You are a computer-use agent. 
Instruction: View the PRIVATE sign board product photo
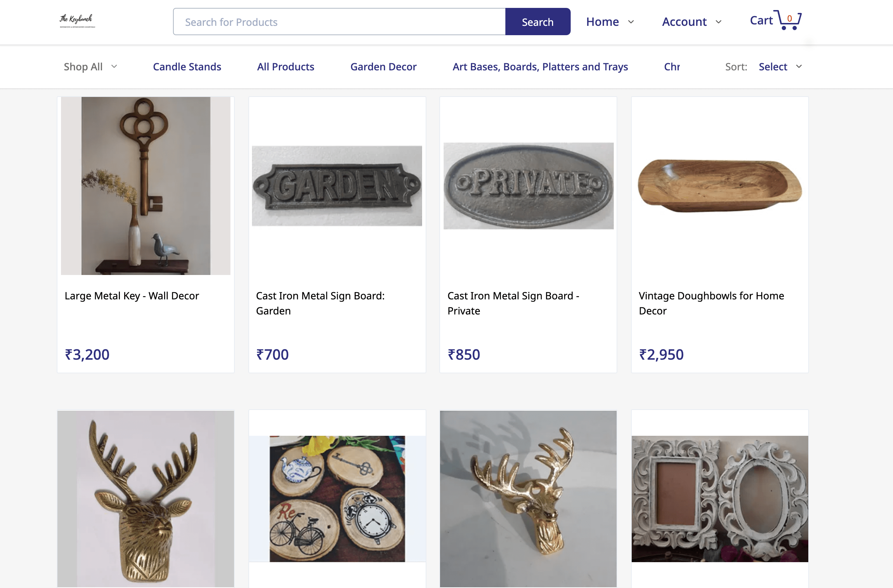coord(529,186)
